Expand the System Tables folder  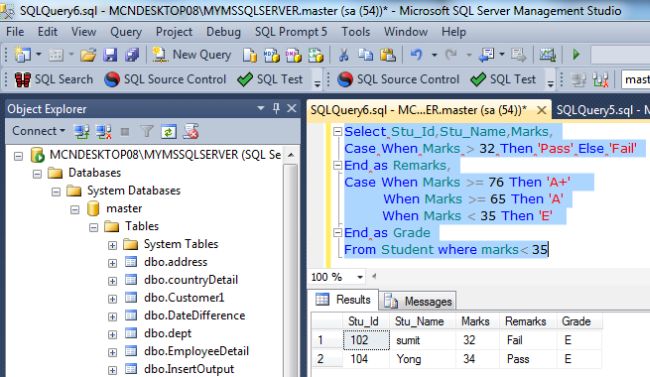[x=112, y=245]
